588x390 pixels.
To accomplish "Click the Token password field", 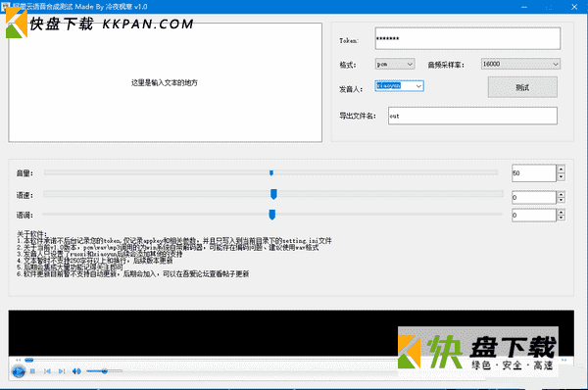I will (x=467, y=38).
